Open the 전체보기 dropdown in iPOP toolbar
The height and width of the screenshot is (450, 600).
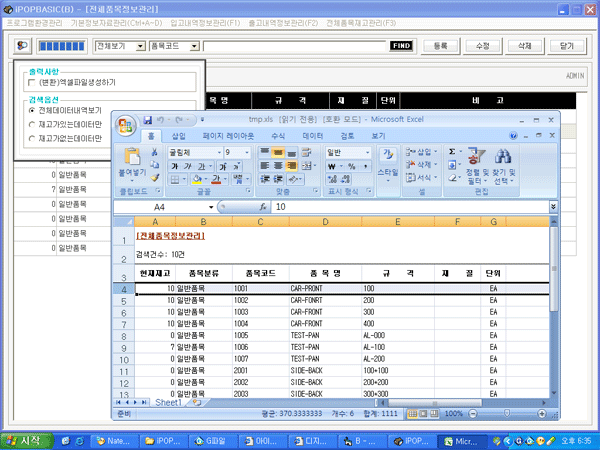click(141, 46)
